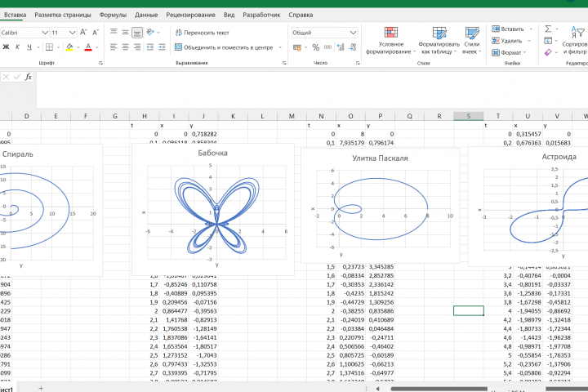This screenshot has height=392, width=588.
Task: Open Стили ячеек gallery
Action: [472, 41]
